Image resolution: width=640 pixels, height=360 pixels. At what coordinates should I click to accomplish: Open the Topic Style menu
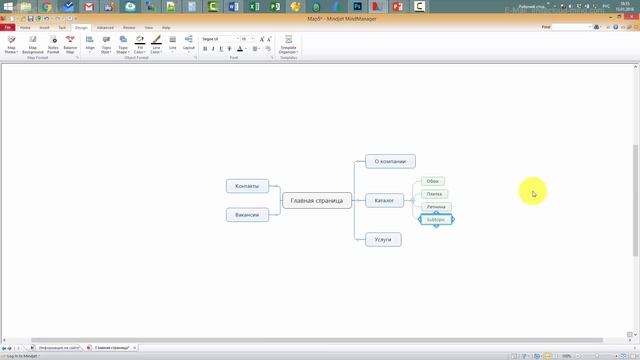pyautogui.click(x=106, y=44)
